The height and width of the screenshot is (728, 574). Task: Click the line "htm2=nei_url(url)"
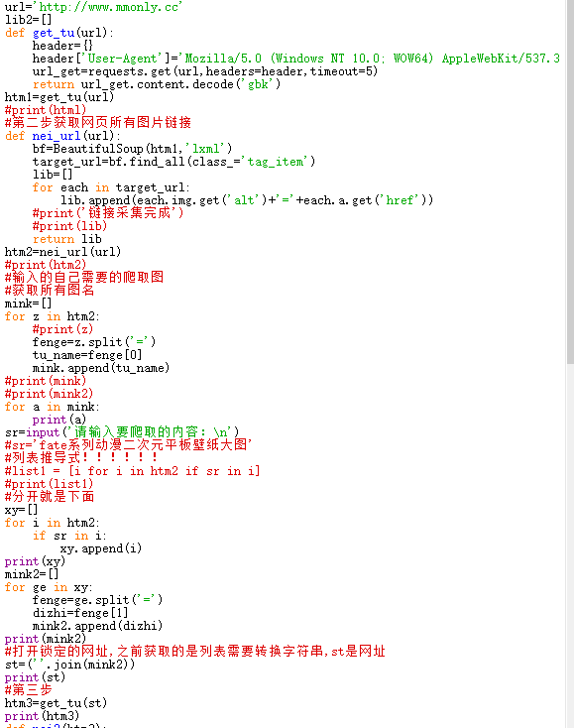pyautogui.click(x=62, y=252)
